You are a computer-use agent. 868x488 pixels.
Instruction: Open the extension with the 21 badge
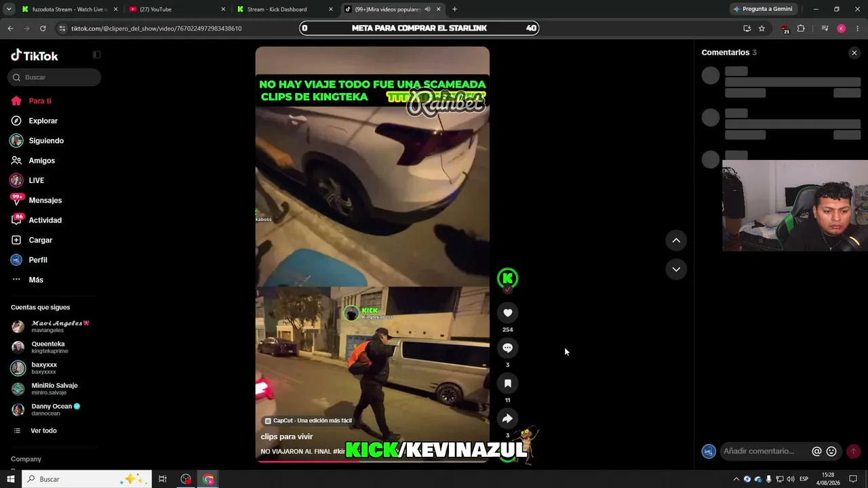[785, 28]
